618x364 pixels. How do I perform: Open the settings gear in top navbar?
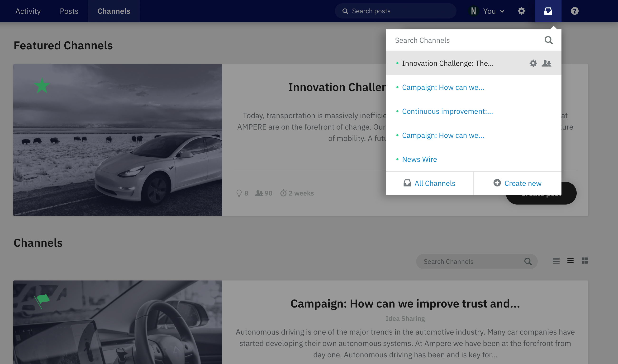[521, 11]
